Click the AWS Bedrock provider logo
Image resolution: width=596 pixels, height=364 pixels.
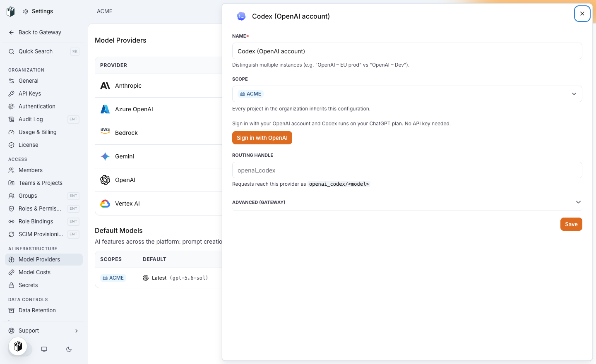(105, 131)
